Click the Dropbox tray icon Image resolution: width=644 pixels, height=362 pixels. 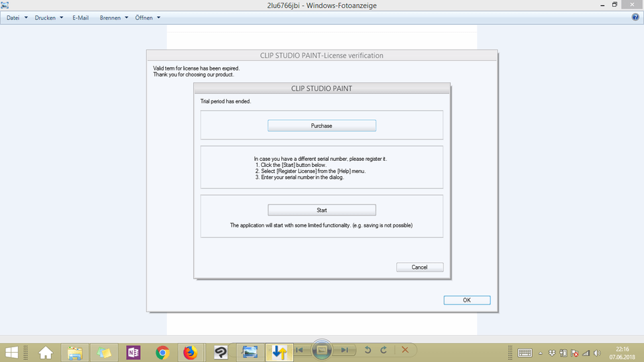(x=551, y=353)
